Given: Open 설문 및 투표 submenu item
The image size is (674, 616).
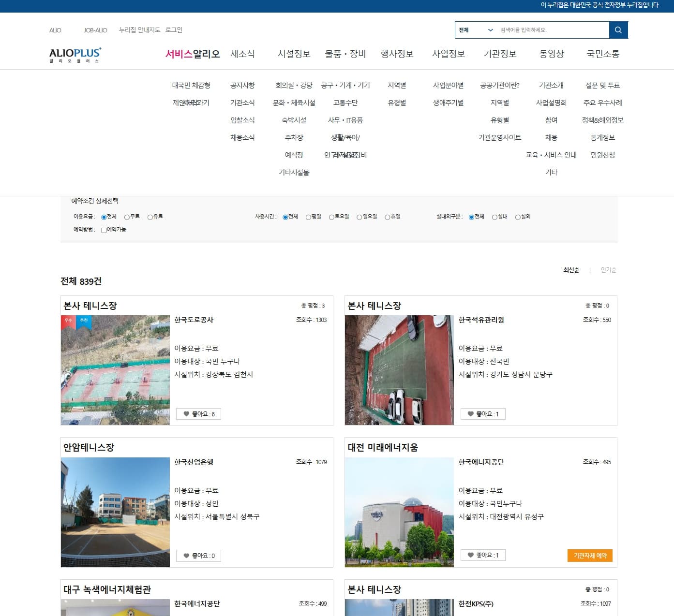Looking at the screenshot, I should [603, 85].
